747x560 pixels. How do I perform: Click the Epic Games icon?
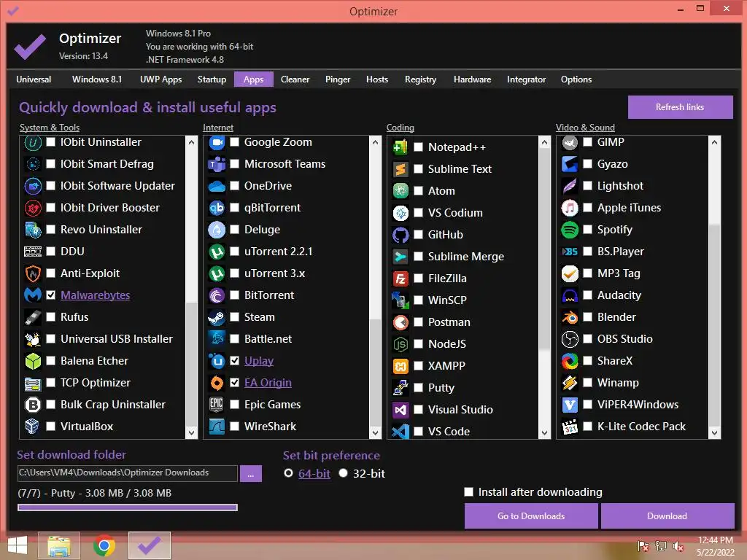tap(217, 405)
